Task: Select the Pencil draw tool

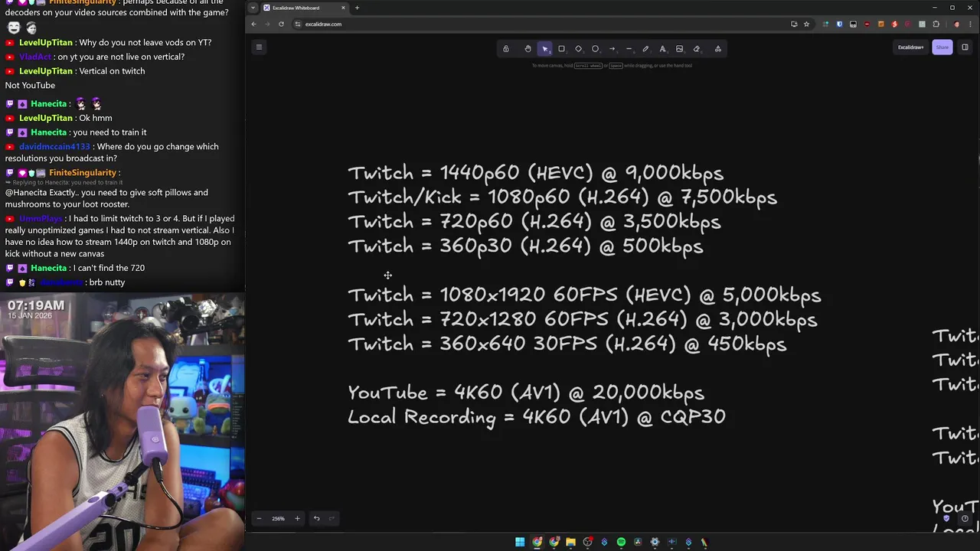Action: tap(645, 49)
